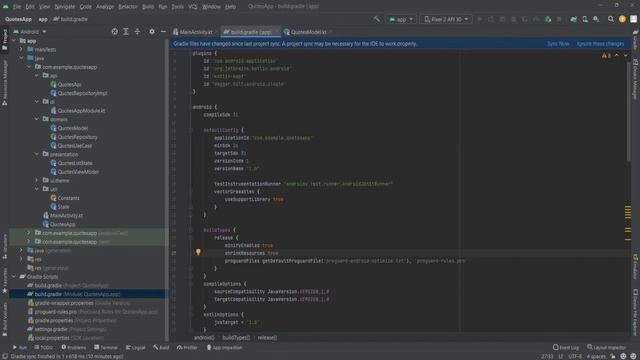This screenshot has width=640, height=360.
Task: Open the Terminal tool window button
Action: [106, 347]
